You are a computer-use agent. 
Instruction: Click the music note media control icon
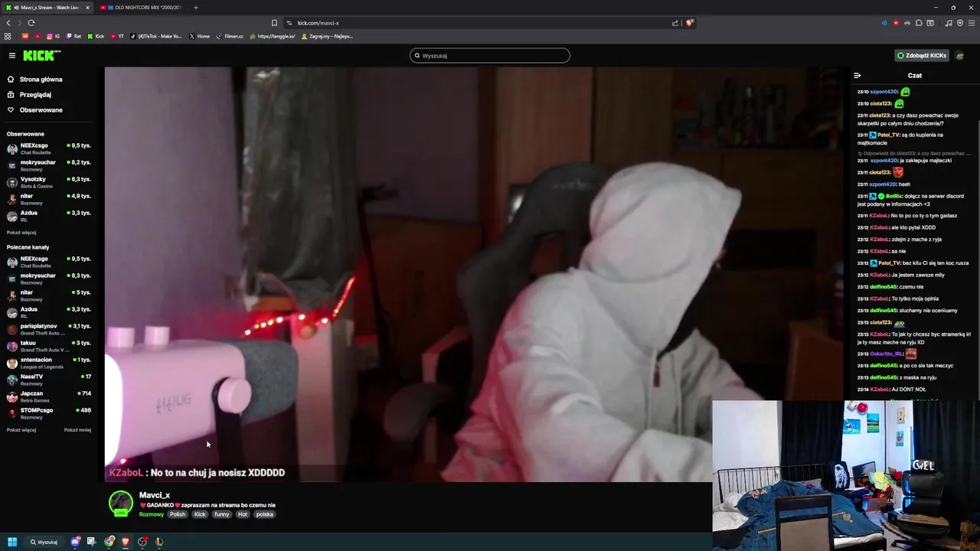pyautogui.click(x=949, y=23)
